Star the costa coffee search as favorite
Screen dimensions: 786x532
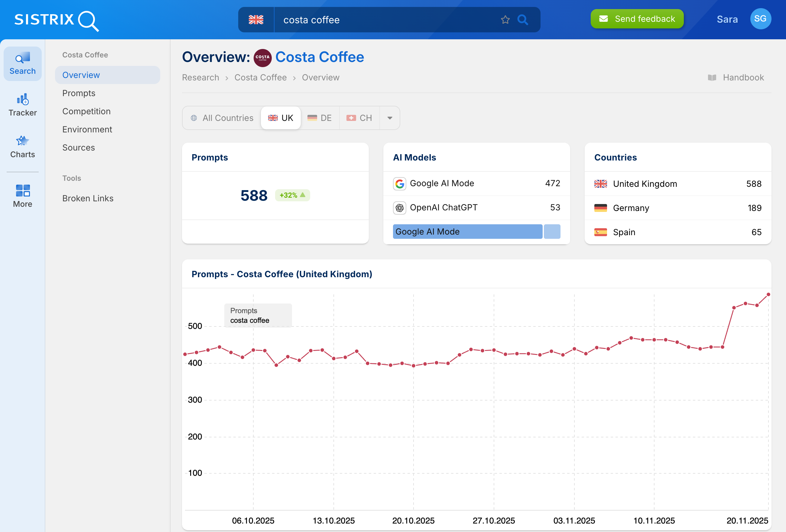(x=505, y=20)
